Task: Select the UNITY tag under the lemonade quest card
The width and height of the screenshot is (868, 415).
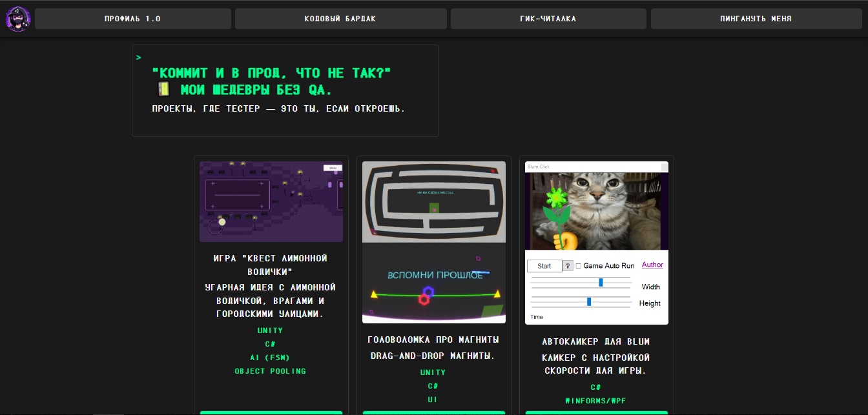Action: click(x=271, y=330)
